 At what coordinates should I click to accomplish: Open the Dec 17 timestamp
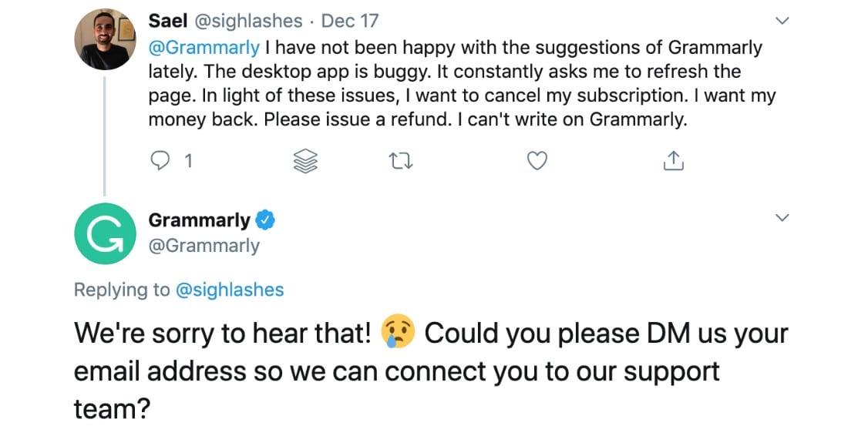350,21
